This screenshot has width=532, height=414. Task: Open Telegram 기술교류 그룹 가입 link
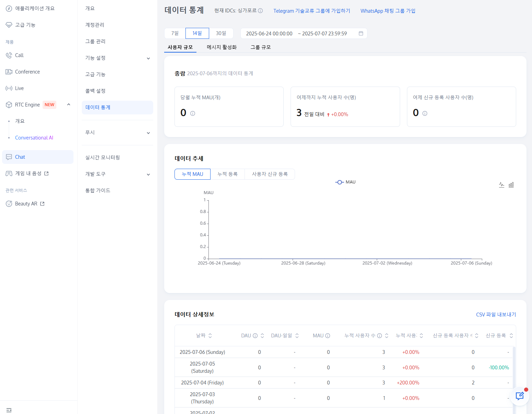tap(312, 11)
